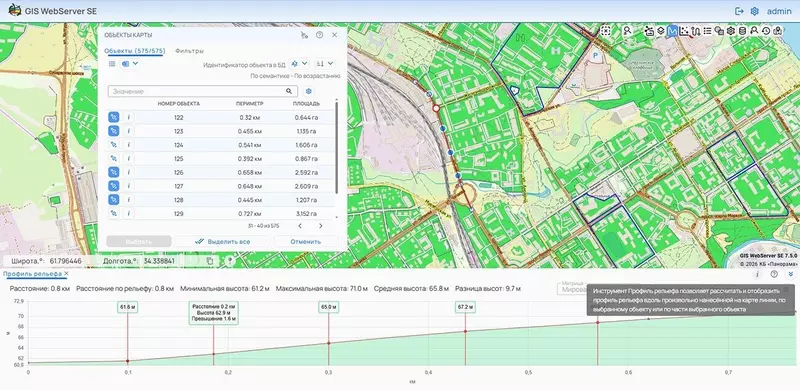This screenshot has height=390, width=800.
Task: Click the selection tool icon in Объекты карты header
Action: (x=304, y=35)
